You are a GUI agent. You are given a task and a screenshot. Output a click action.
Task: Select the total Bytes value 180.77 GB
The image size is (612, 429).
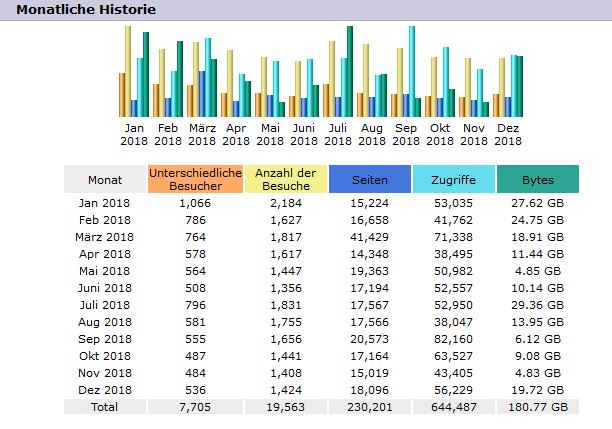[538, 407]
